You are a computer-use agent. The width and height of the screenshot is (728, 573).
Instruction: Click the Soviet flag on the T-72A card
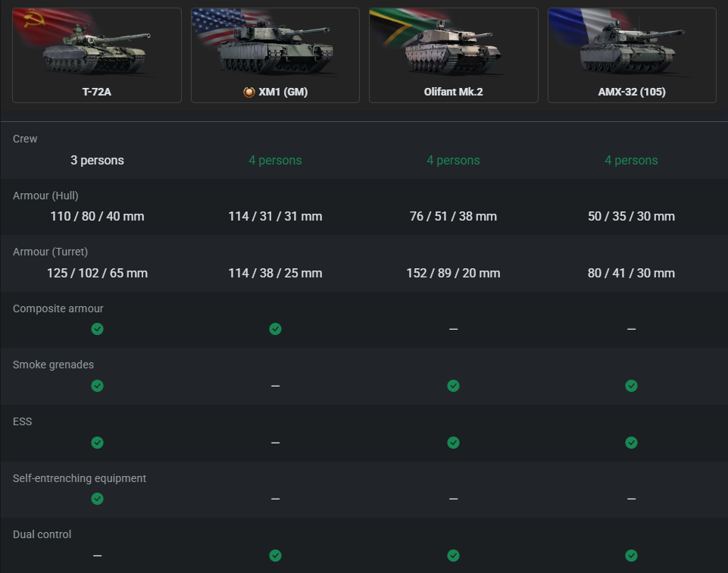(x=34, y=20)
